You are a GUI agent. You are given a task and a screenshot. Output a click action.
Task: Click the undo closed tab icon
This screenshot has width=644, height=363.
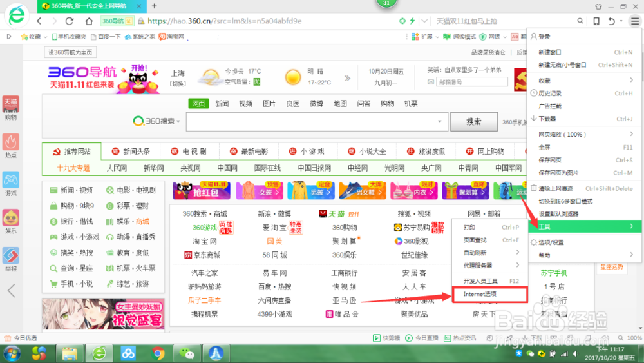pos(612,21)
